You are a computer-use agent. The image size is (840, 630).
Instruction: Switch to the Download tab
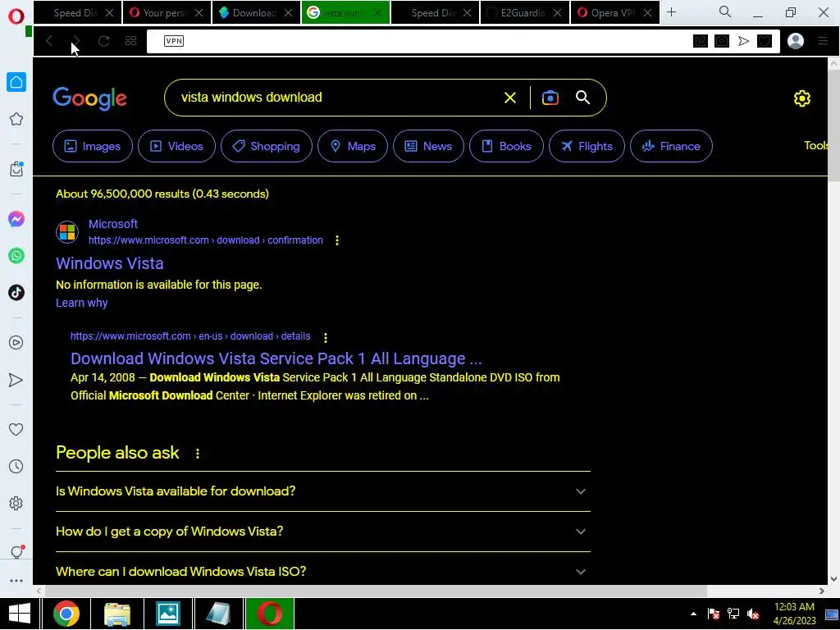(x=256, y=13)
